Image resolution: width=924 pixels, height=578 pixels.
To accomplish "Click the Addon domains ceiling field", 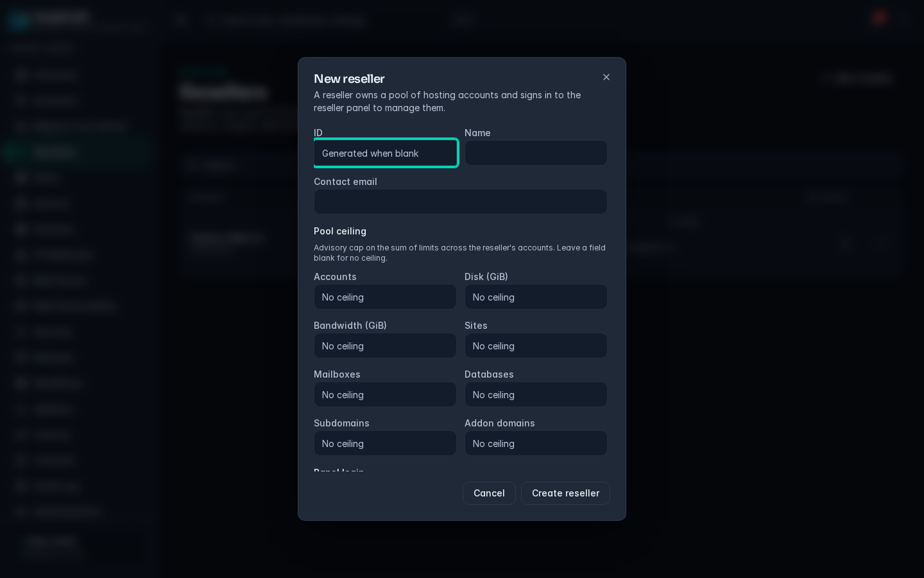I will pos(536,443).
